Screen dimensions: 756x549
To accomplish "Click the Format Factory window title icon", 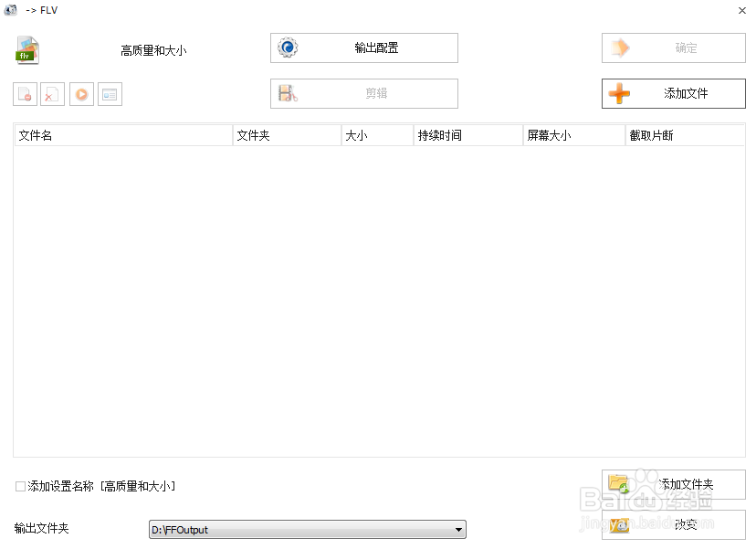I will click(11, 9).
